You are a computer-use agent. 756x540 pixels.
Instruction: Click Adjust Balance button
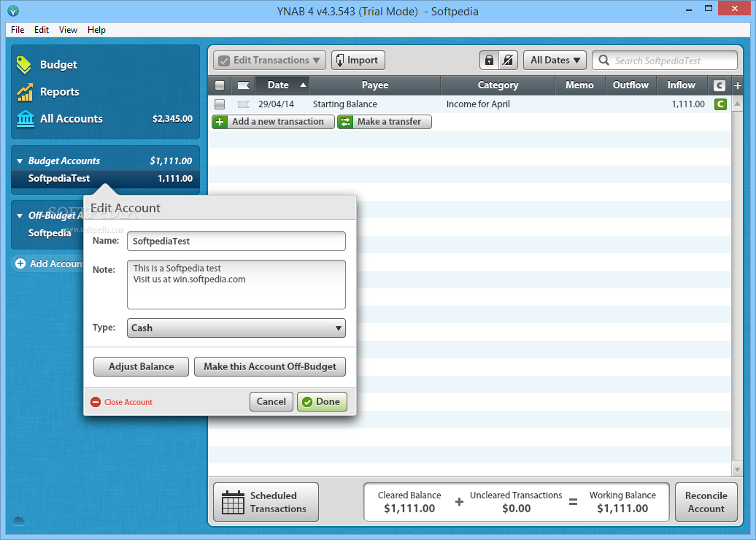142,366
